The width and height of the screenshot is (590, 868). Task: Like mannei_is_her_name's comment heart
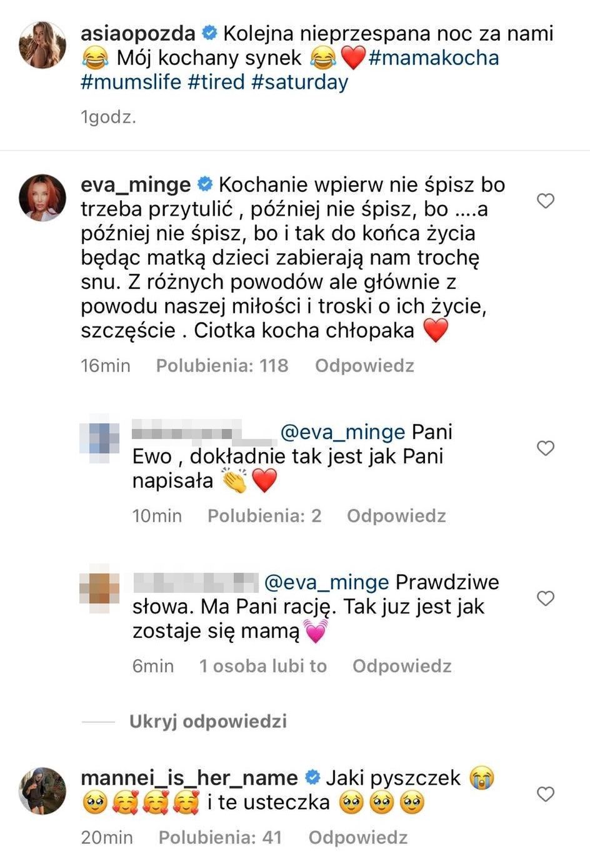coord(546,794)
